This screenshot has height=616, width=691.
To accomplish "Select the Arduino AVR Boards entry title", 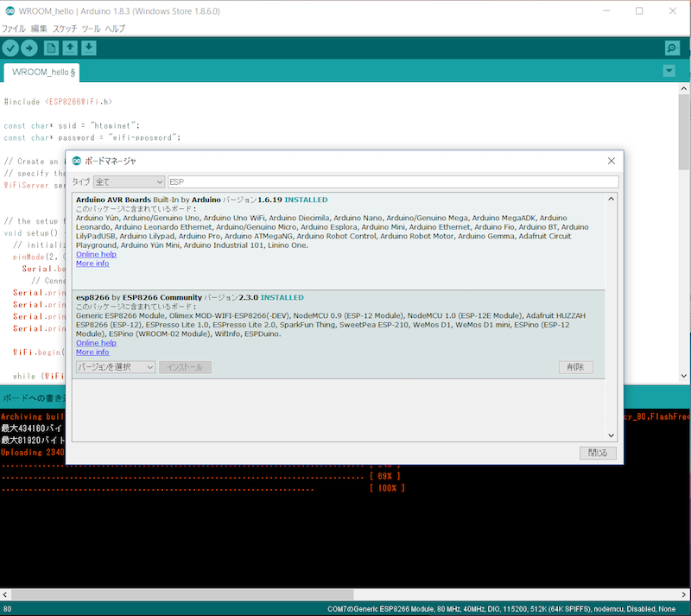I will tap(113, 200).
